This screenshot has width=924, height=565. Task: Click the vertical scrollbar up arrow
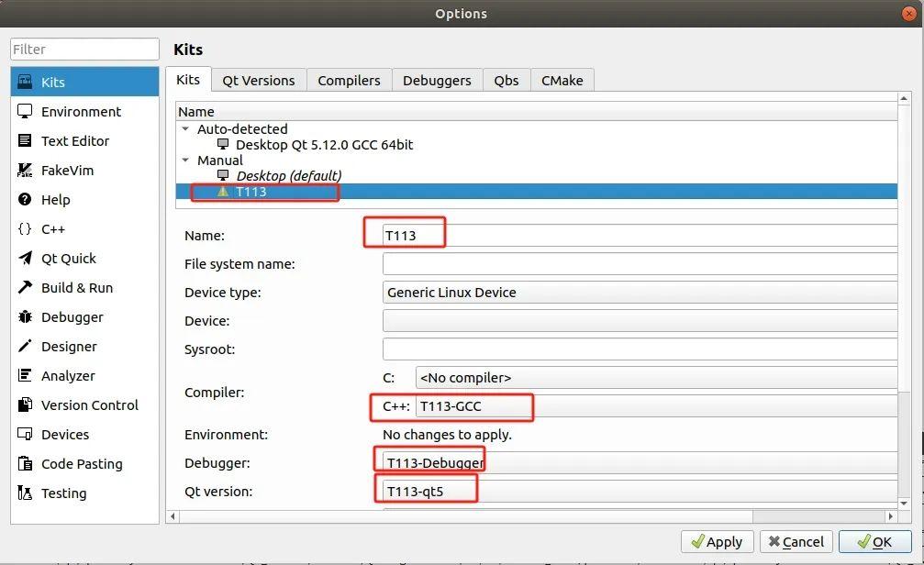904,98
